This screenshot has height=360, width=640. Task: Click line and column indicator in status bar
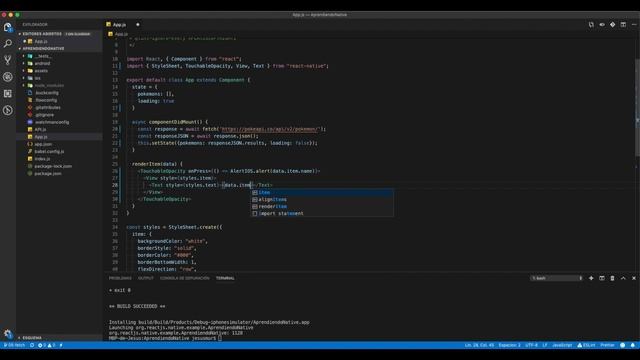click(479, 345)
